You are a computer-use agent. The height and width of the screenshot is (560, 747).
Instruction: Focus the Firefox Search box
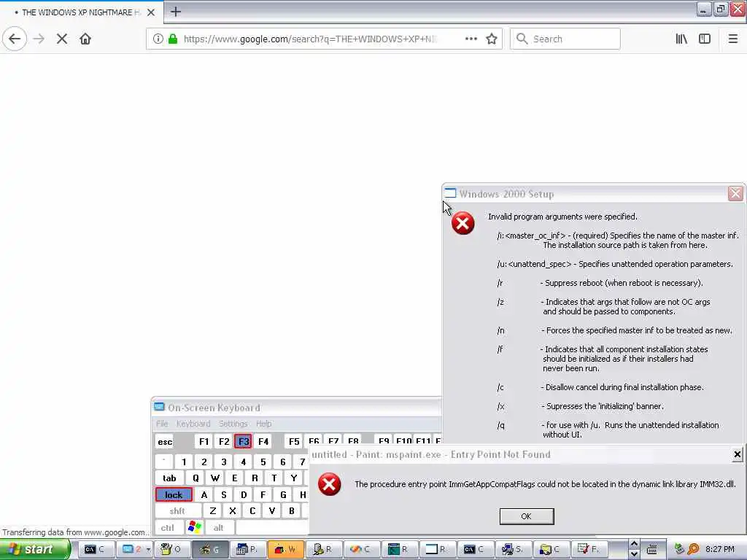[565, 39]
